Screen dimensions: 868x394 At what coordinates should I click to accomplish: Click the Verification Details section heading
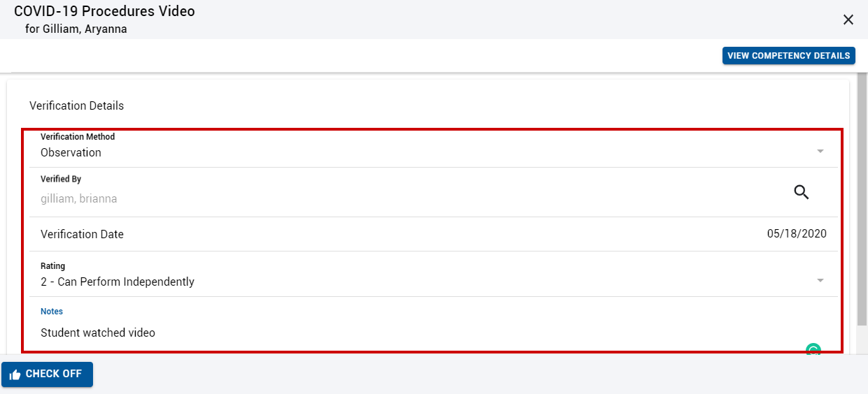pos(76,106)
